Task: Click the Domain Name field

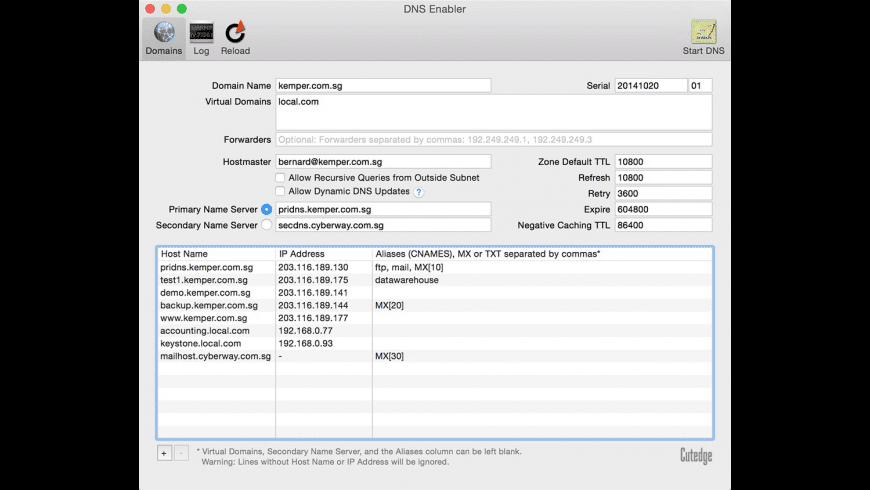Action: (383, 85)
